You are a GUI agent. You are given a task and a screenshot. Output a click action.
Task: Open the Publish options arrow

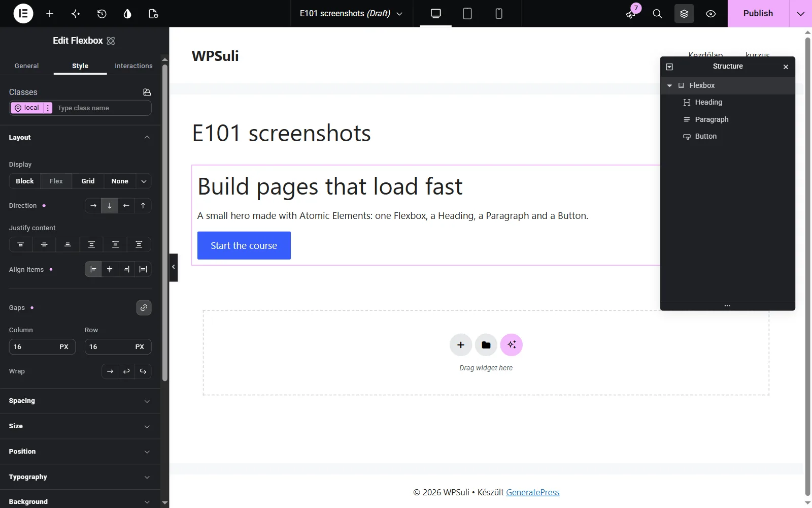[x=801, y=14]
